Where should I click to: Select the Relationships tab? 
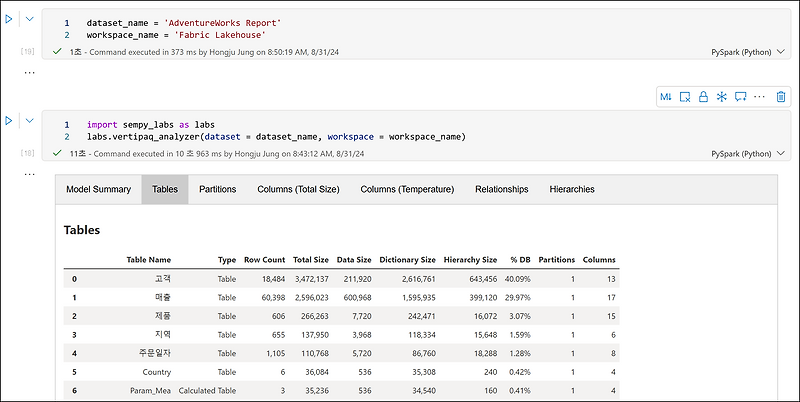pos(502,189)
